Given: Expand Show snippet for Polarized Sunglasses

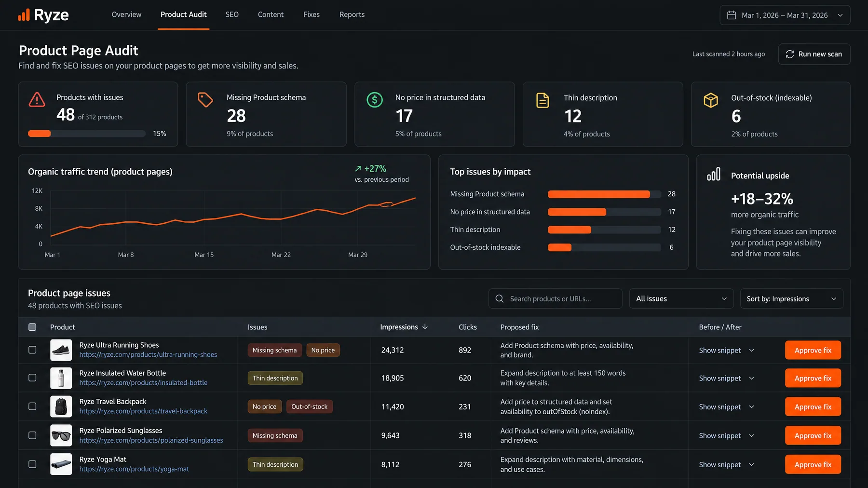Looking at the screenshot, I should tap(727, 435).
